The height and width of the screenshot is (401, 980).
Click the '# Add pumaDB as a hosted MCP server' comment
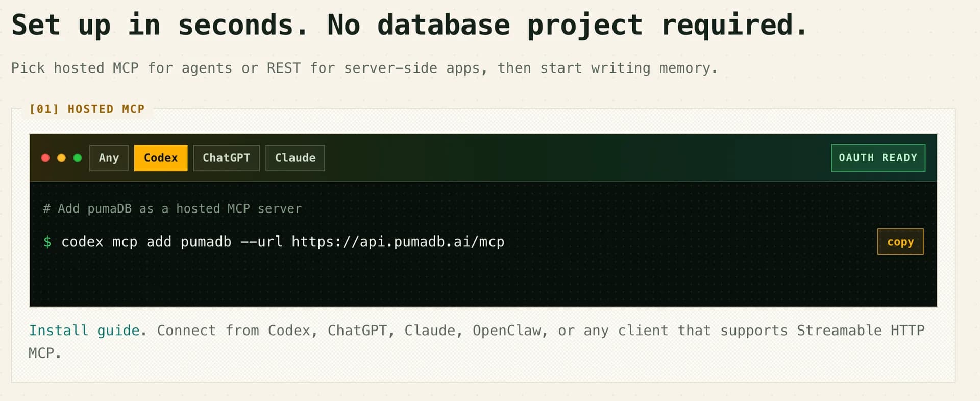(x=173, y=208)
